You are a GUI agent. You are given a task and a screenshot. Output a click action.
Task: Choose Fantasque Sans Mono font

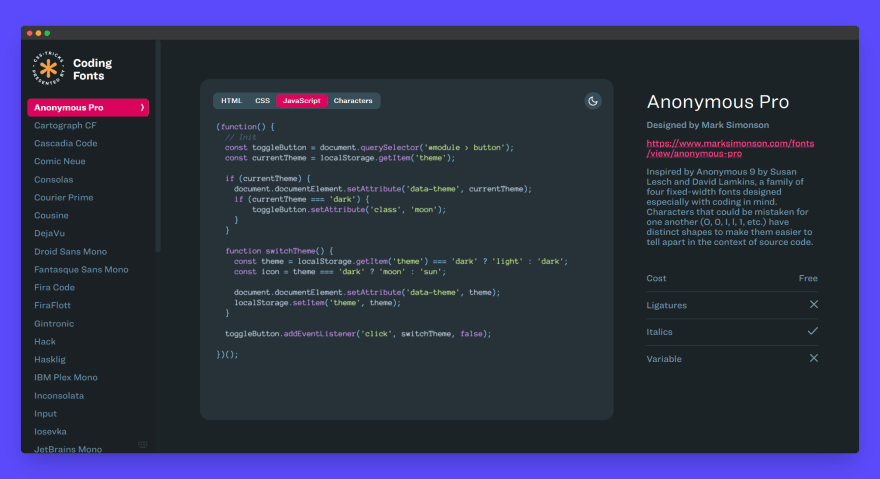81,270
